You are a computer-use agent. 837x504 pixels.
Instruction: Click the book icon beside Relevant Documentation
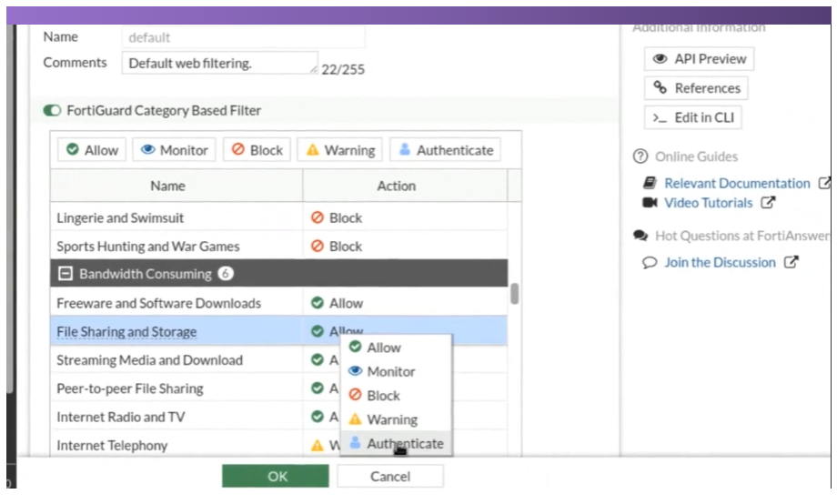[x=650, y=183]
